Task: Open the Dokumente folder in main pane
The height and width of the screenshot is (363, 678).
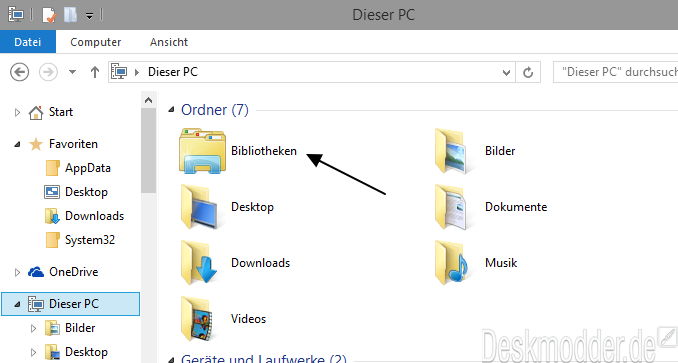Action: (x=451, y=207)
